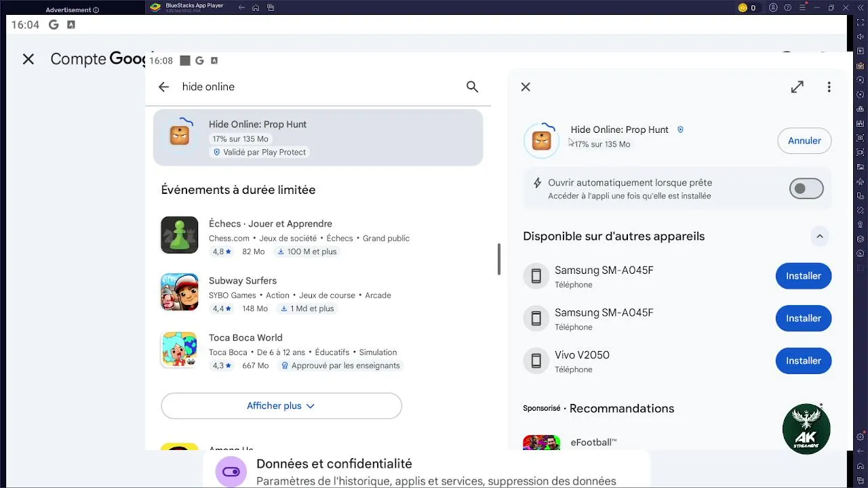Viewport: 868px width, 488px height.
Task: Click Toca Boca World title text
Action: point(245,338)
